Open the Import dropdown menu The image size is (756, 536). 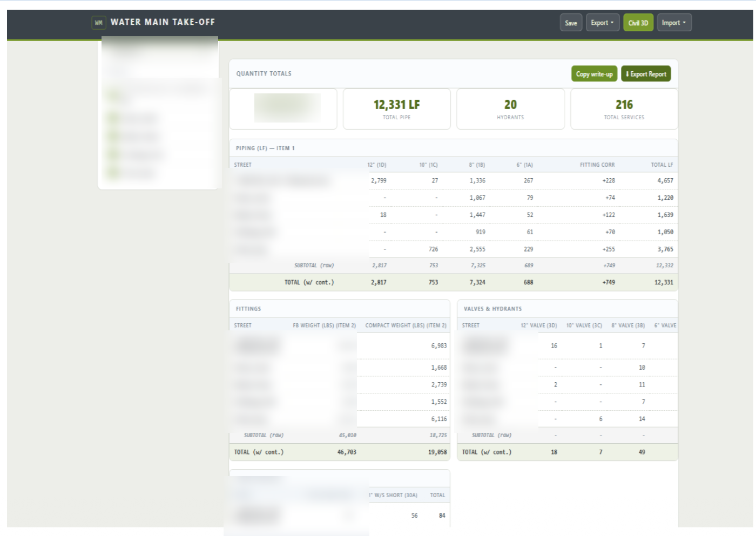point(674,23)
